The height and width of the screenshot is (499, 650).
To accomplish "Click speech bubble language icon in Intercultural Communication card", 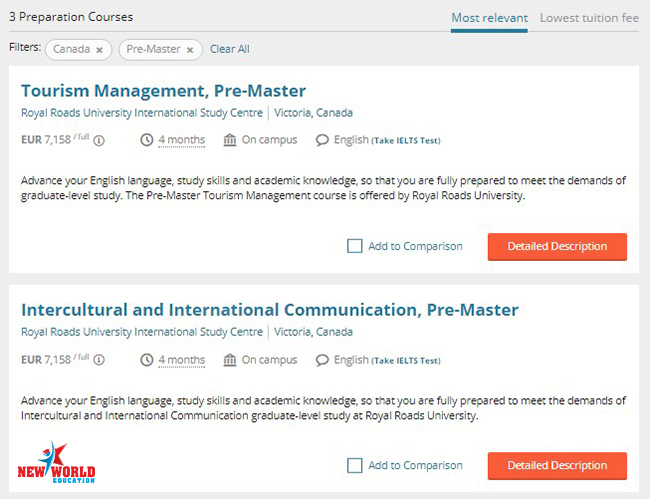I will point(322,360).
